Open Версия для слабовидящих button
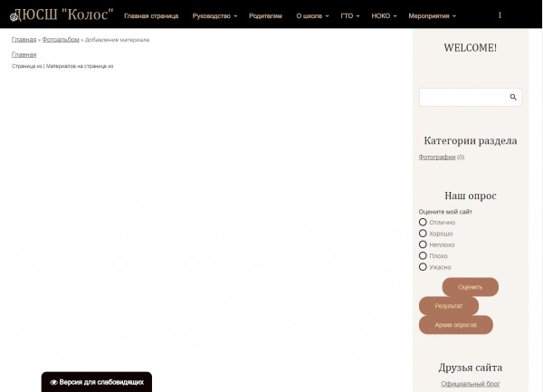The width and height of the screenshot is (543, 392). 97,382
